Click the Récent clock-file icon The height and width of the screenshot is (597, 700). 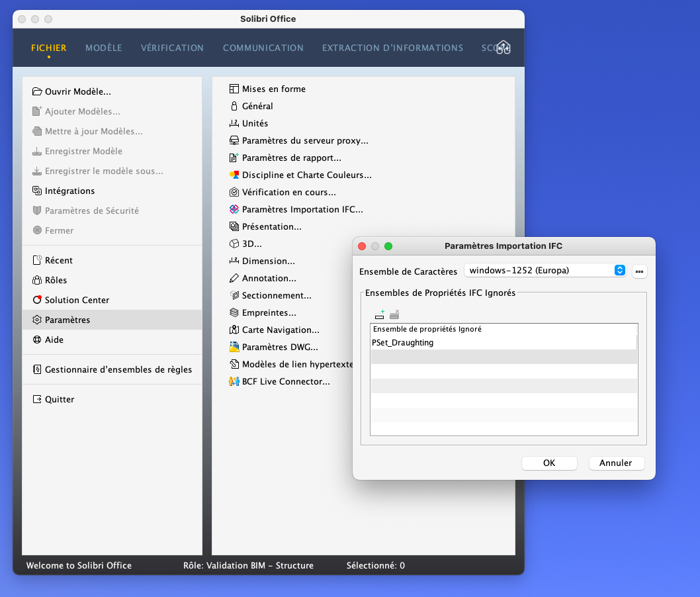click(x=37, y=260)
